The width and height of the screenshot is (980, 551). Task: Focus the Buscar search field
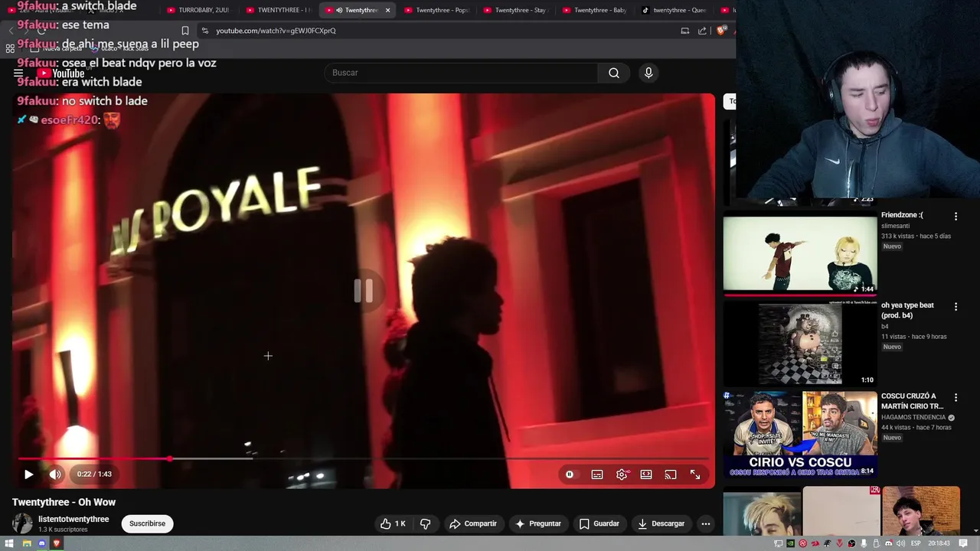tap(461, 73)
